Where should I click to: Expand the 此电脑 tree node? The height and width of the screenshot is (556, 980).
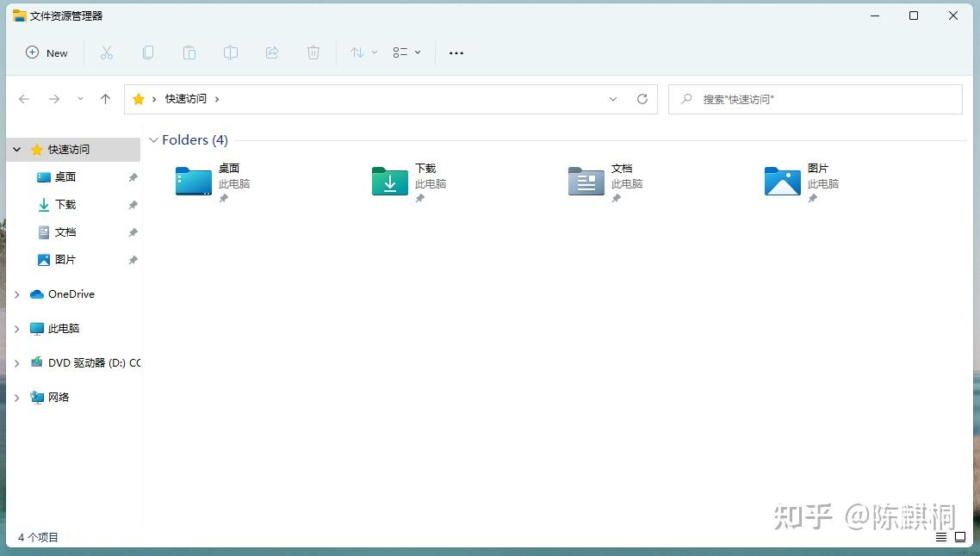point(17,329)
